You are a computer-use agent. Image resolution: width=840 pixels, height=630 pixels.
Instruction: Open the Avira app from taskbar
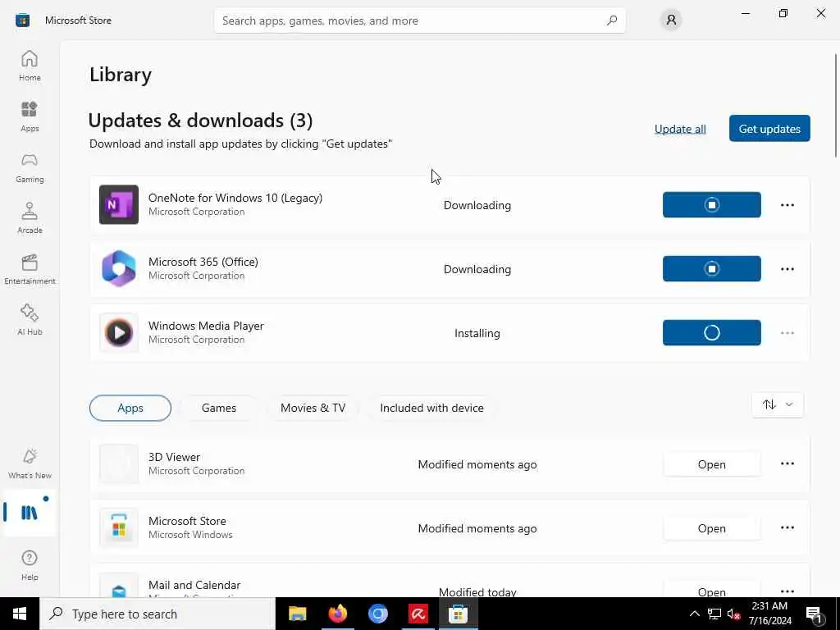(418, 614)
